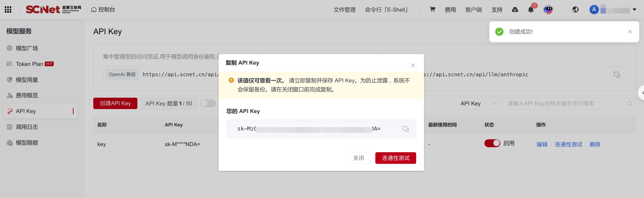
Task: Open the notifications bell
Action: point(531,9)
